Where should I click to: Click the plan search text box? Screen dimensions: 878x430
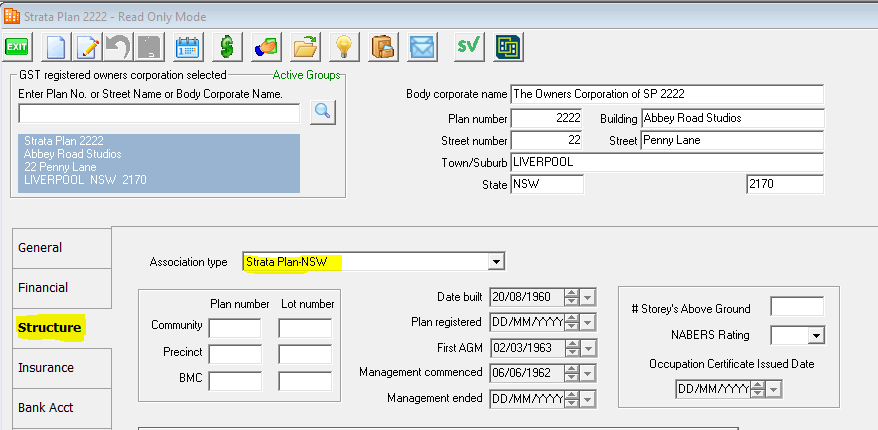tap(159, 113)
